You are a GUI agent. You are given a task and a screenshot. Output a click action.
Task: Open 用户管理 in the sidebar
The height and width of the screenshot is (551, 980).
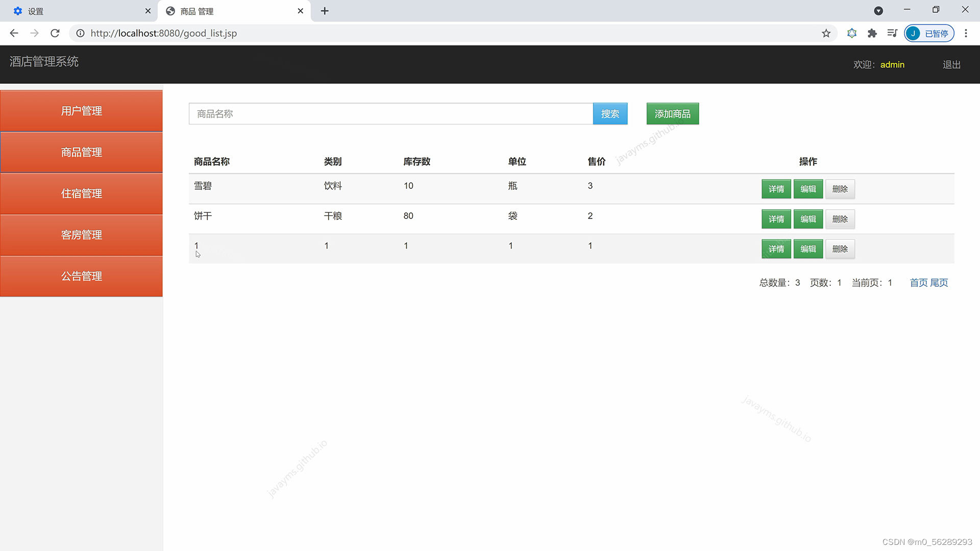82,111
